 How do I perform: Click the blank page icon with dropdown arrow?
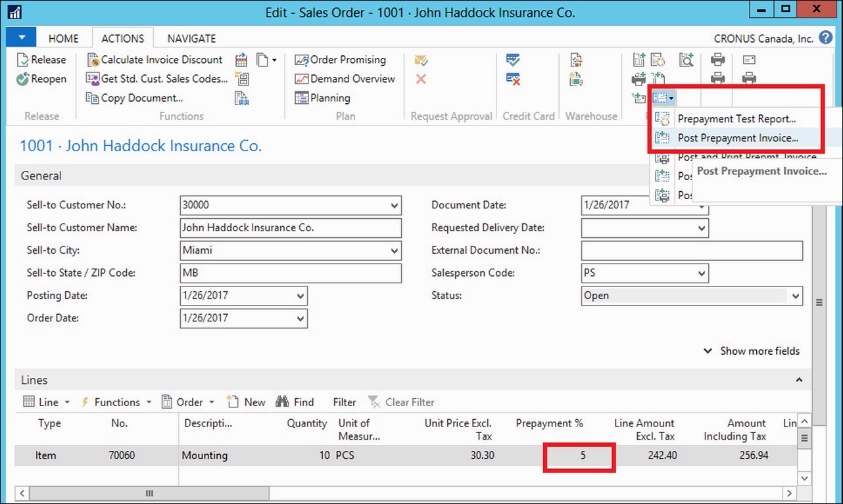click(266, 60)
